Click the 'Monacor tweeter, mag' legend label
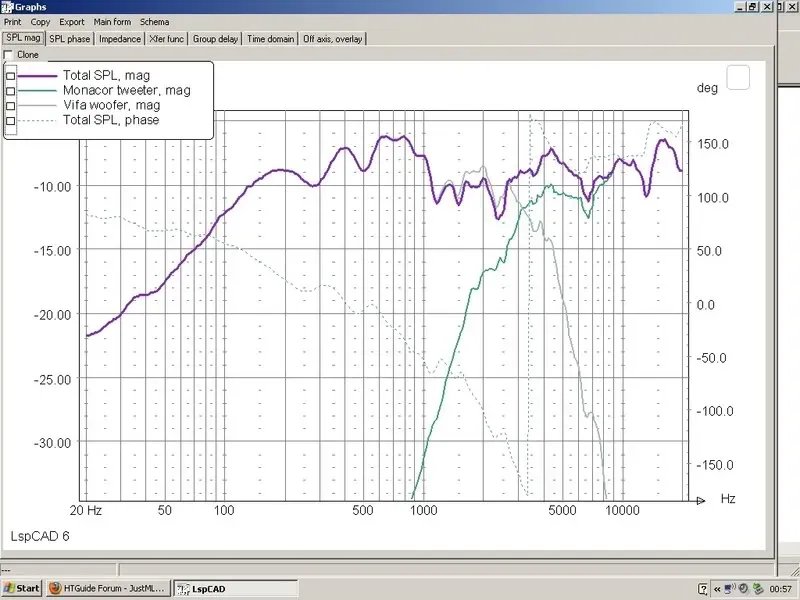Image resolution: width=800 pixels, height=600 pixels. (x=127, y=90)
